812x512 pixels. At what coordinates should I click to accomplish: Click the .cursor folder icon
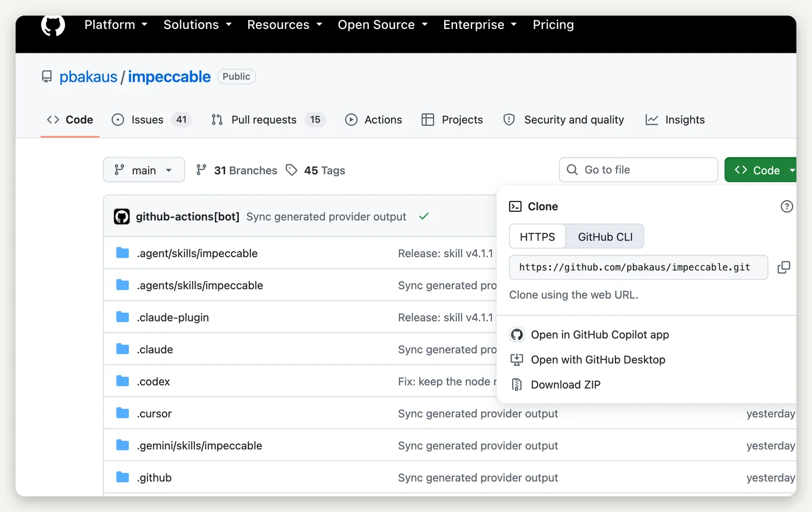122,413
